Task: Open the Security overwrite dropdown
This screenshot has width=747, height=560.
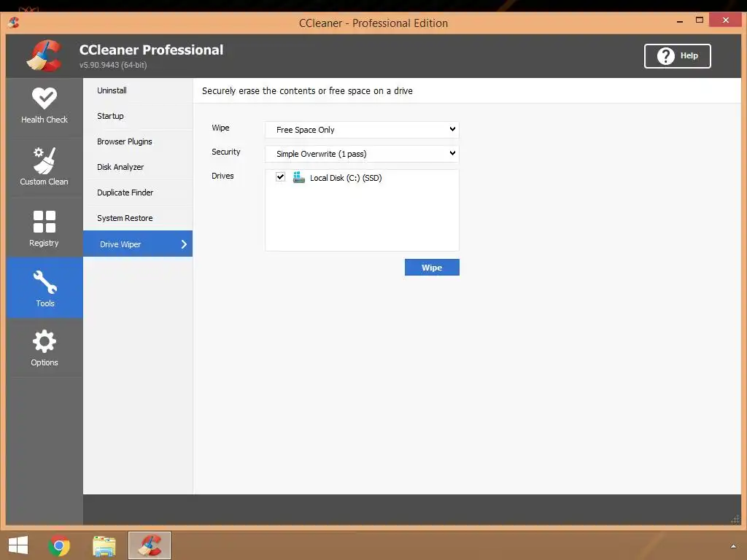Action: pos(362,154)
